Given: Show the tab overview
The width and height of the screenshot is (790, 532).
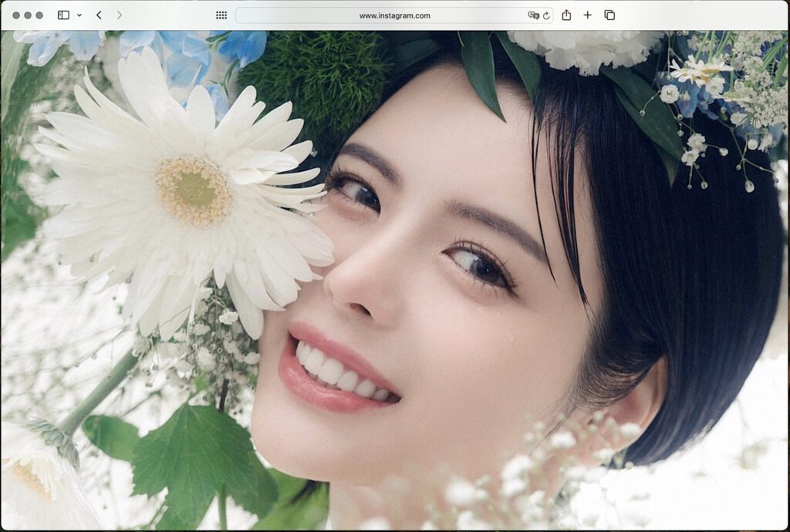Looking at the screenshot, I should [x=609, y=15].
